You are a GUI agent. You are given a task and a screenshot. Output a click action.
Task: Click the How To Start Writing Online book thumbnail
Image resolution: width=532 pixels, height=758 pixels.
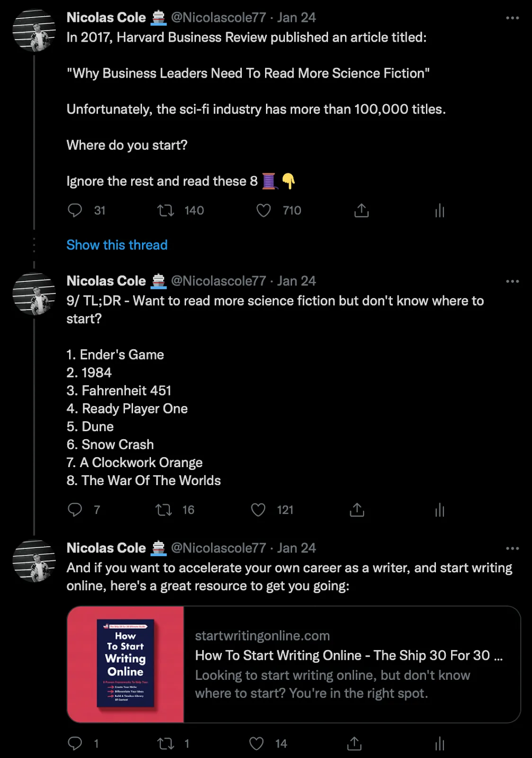click(x=125, y=664)
